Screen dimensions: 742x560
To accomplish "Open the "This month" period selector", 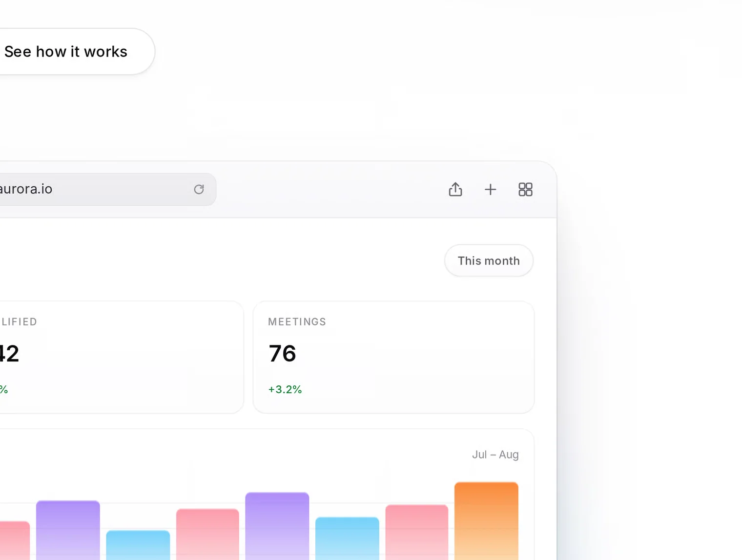I will (x=489, y=260).
